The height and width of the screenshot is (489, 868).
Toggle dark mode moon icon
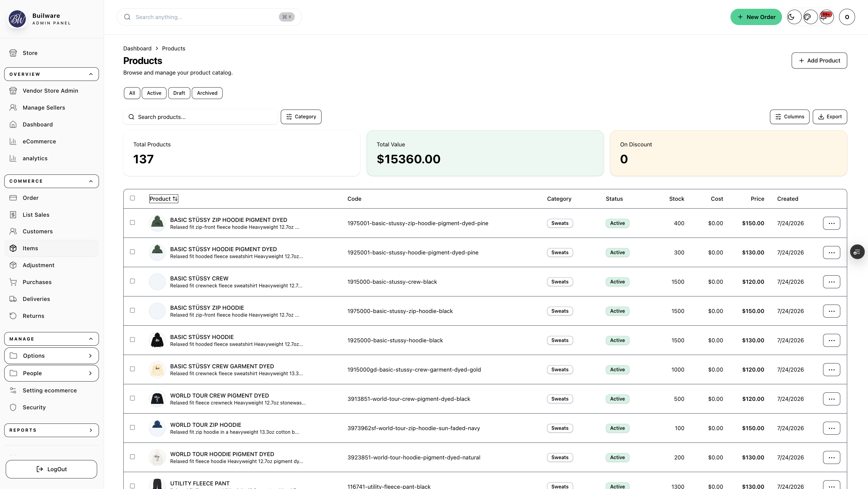coord(794,17)
